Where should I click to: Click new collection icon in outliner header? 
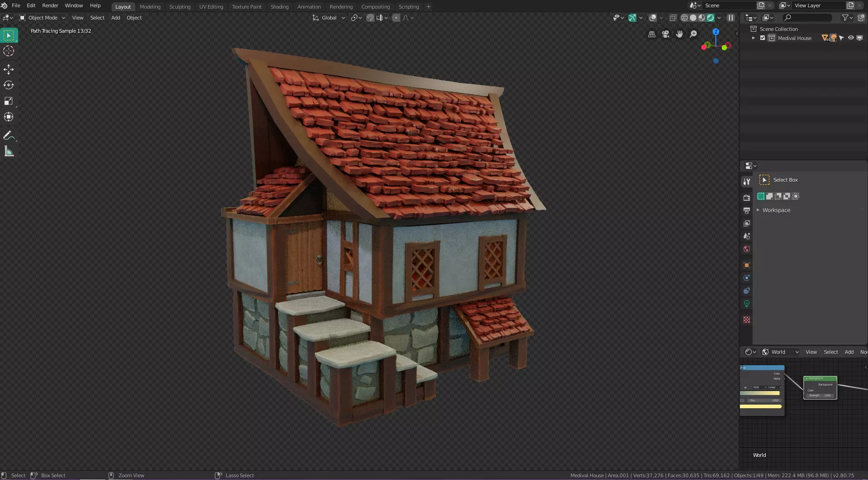pos(861,18)
